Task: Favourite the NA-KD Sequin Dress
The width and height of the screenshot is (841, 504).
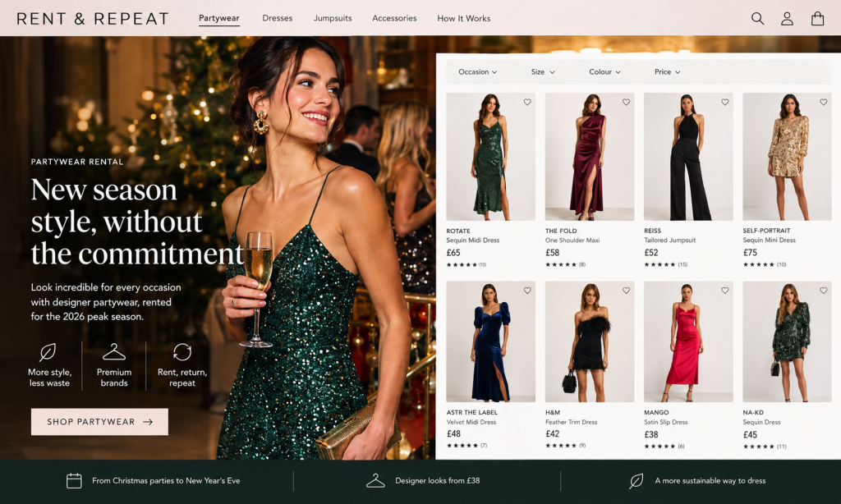Action: (x=823, y=290)
